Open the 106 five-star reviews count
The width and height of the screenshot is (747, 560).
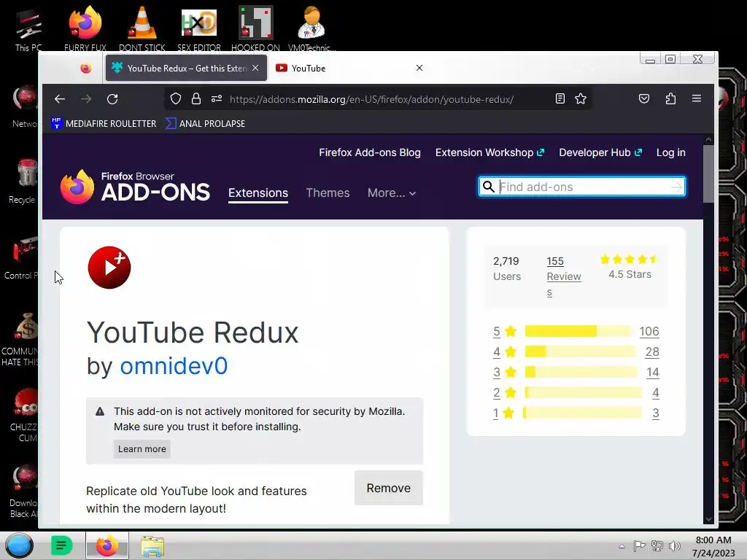click(x=649, y=331)
